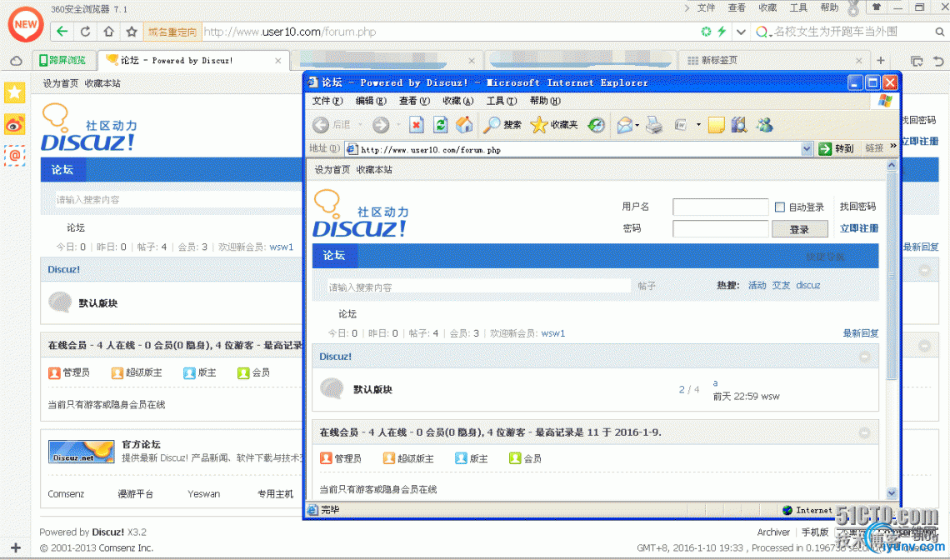
Task: Open the 立即注册 link in IE
Action: click(x=859, y=228)
